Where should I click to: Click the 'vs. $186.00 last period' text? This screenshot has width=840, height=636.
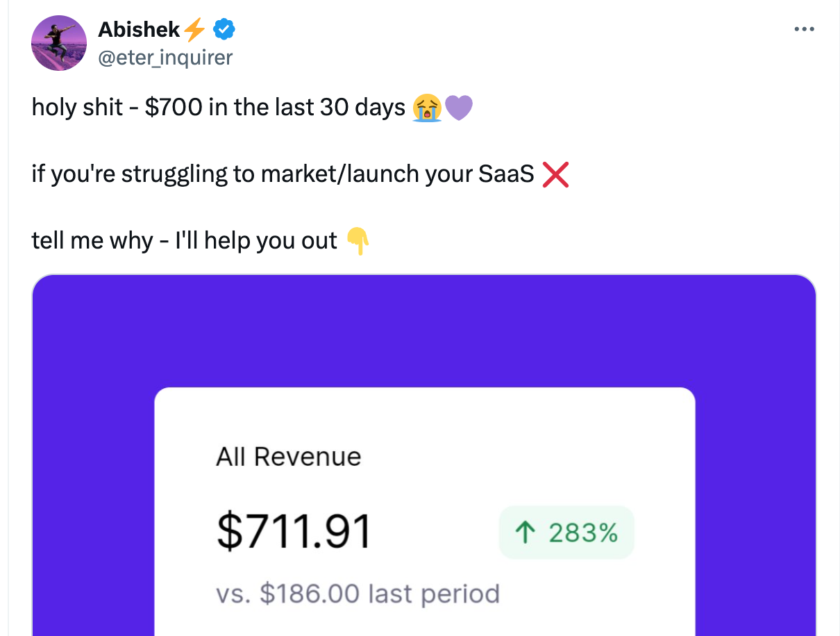point(358,594)
